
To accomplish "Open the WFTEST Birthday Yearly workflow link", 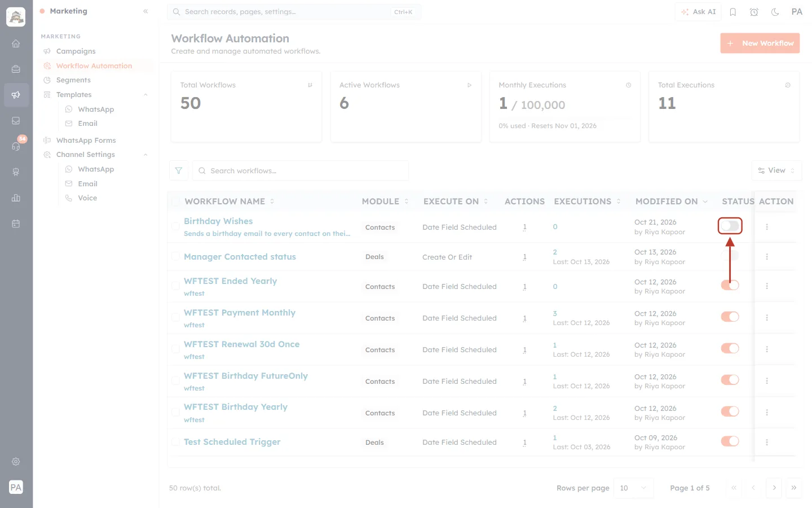I will coord(236,407).
